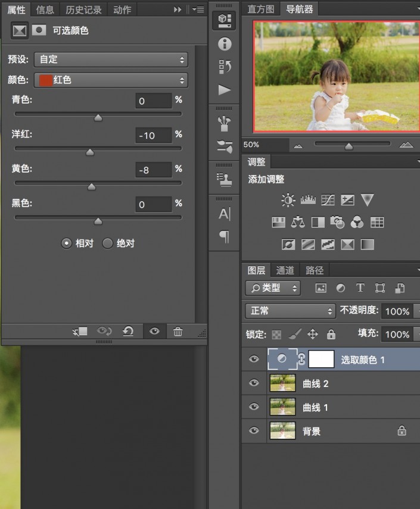Add a Curves adjustment

[x=328, y=200]
